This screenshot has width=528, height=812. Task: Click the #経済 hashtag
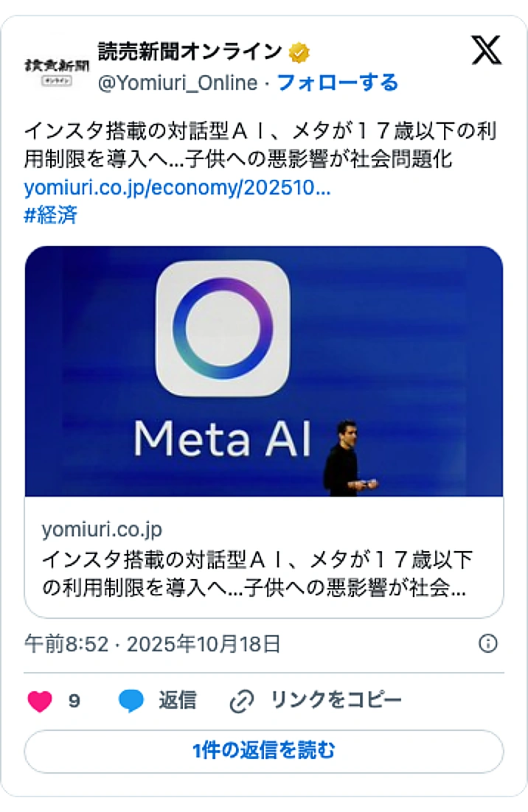point(51,215)
